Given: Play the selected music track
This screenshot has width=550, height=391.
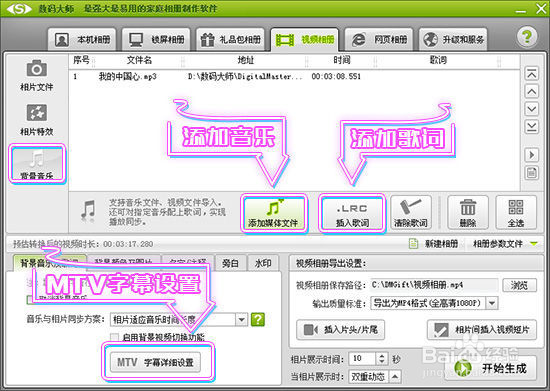Looking at the screenshot, I should click(x=531, y=155).
